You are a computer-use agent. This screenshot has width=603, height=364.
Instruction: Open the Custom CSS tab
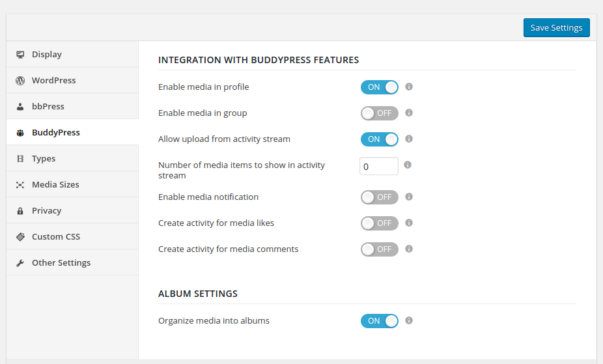[x=56, y=237]
